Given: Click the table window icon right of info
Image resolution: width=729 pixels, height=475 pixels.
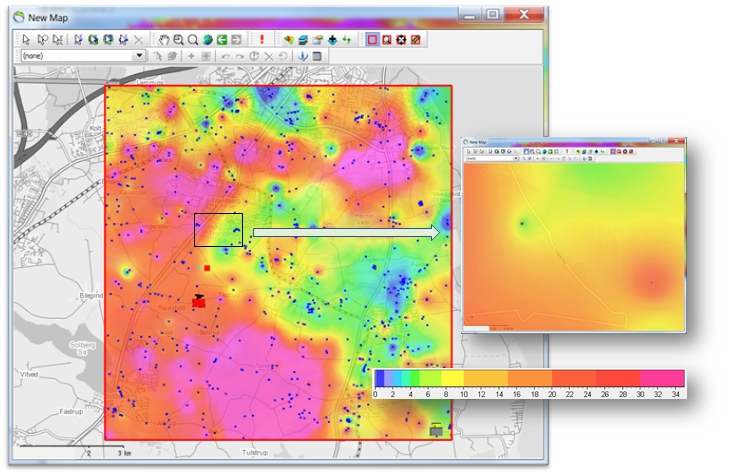Looking at the screenshot, I should click(317, 56).
